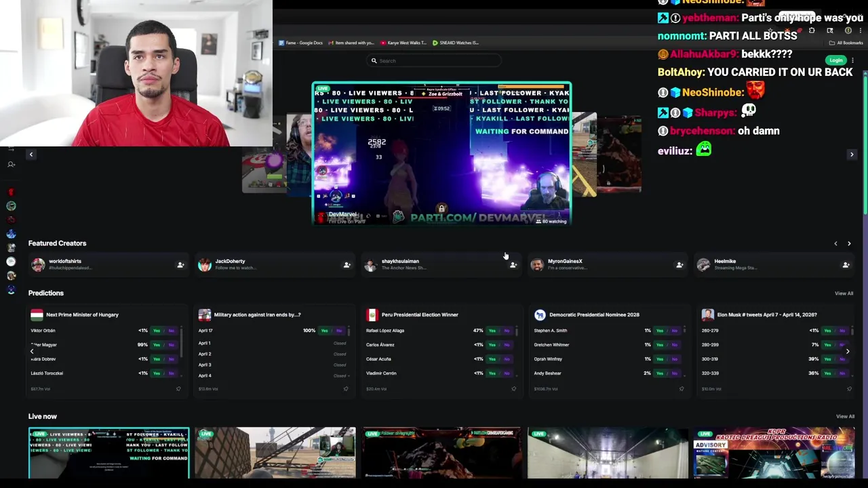Viewport: 868px width, 488px height.
Task: Follow shaykhsulaiman via add-user icon
Action: click(x=513, y=265)
